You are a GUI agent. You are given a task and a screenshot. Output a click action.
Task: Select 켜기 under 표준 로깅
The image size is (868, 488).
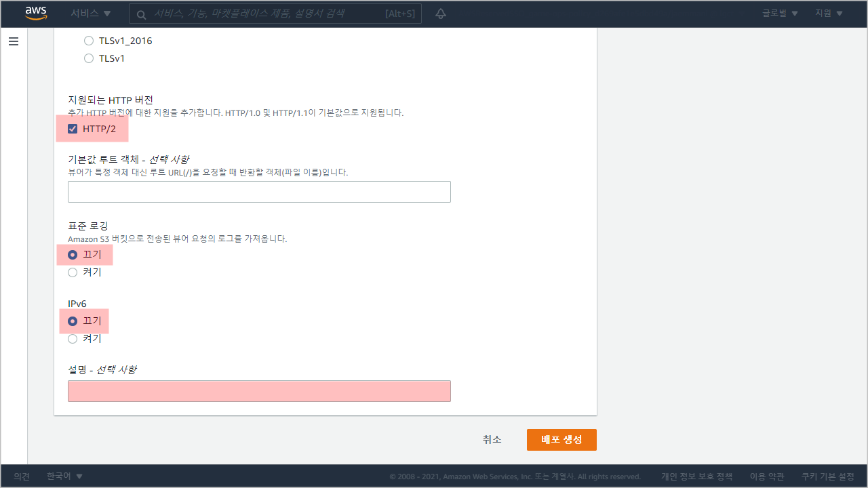click(73, 272)
